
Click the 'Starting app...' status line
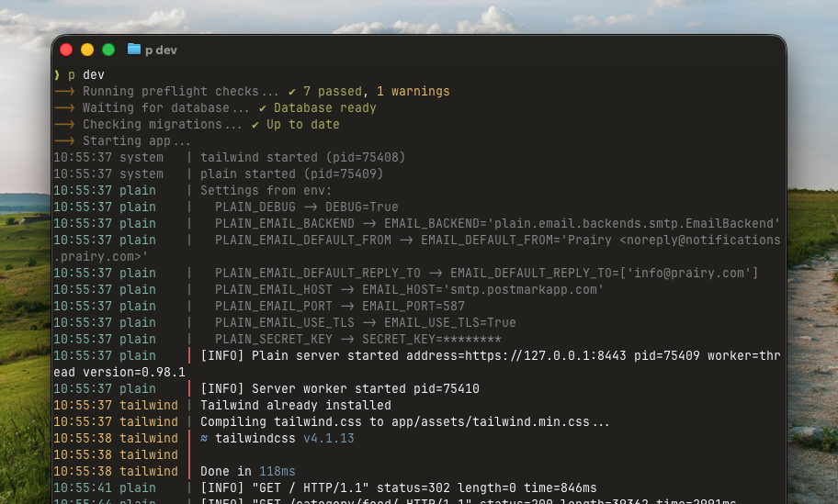tap(137, 141)
